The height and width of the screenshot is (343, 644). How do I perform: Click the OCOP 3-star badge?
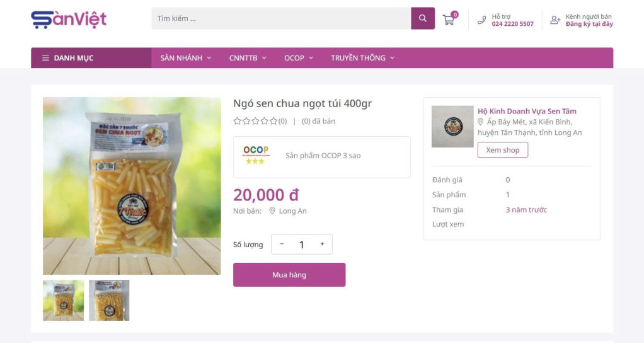pos(256,155)
